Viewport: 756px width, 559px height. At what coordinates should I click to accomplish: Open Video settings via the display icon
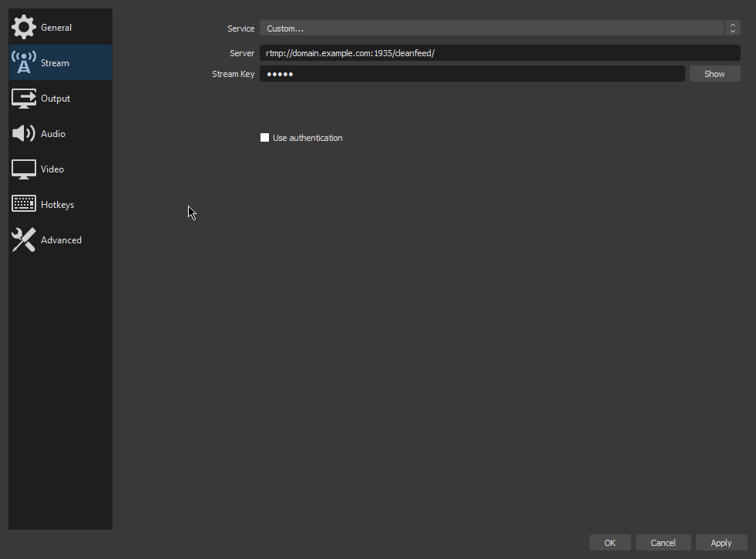22,169
